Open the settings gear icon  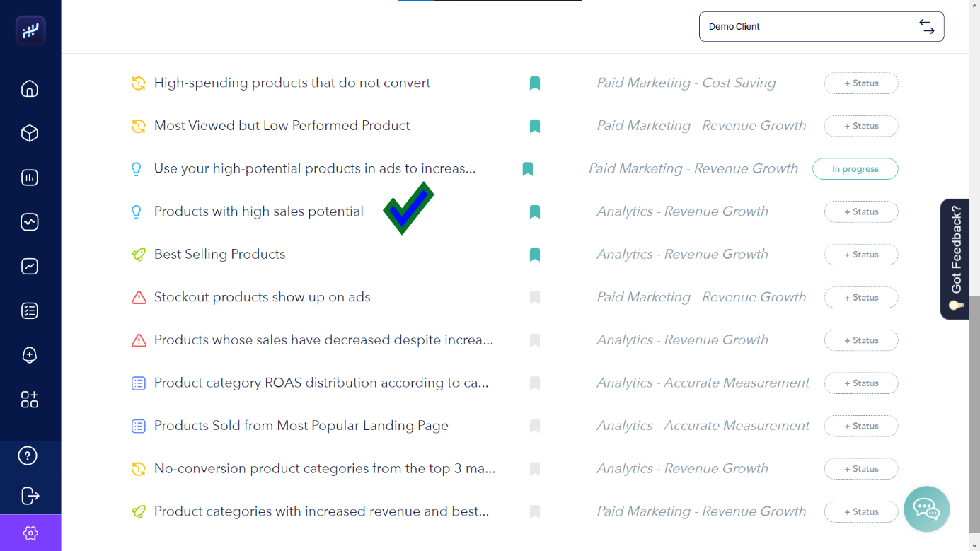[x=30, y=533]
